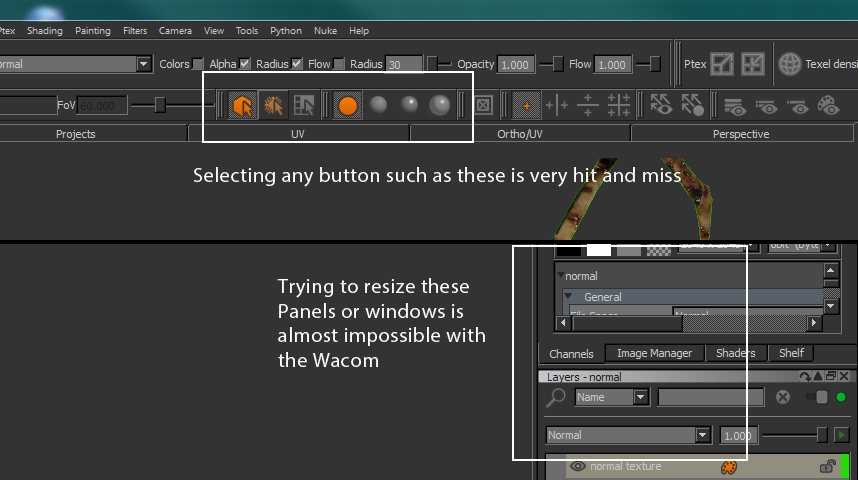Click the white color swatch
This screenshot has height=480, width=858.
[x=599, y=250]
